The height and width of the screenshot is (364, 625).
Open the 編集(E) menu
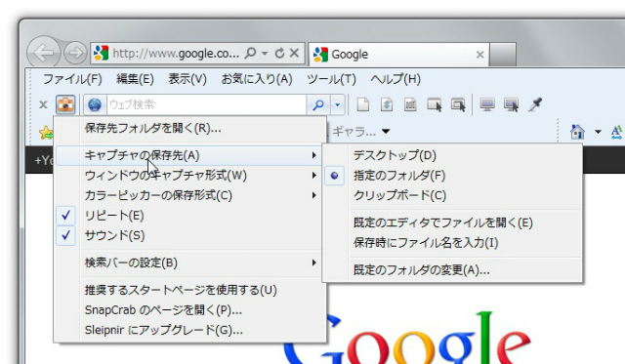(135, 79)
